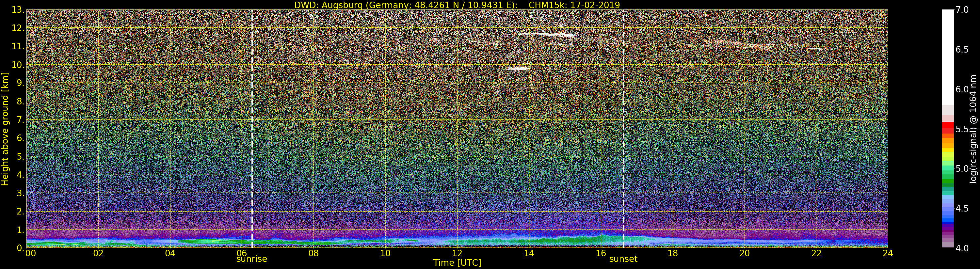The image size is (980, 269).
Task: Click the '8.' height axis tick label
Action: click(x=20, y=101)
